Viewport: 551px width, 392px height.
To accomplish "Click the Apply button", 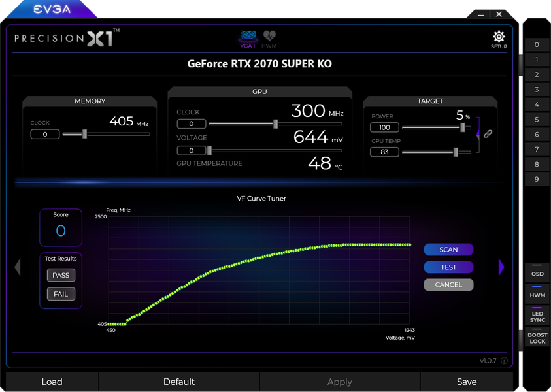I will pyautogui.click(x=339, y=382).
